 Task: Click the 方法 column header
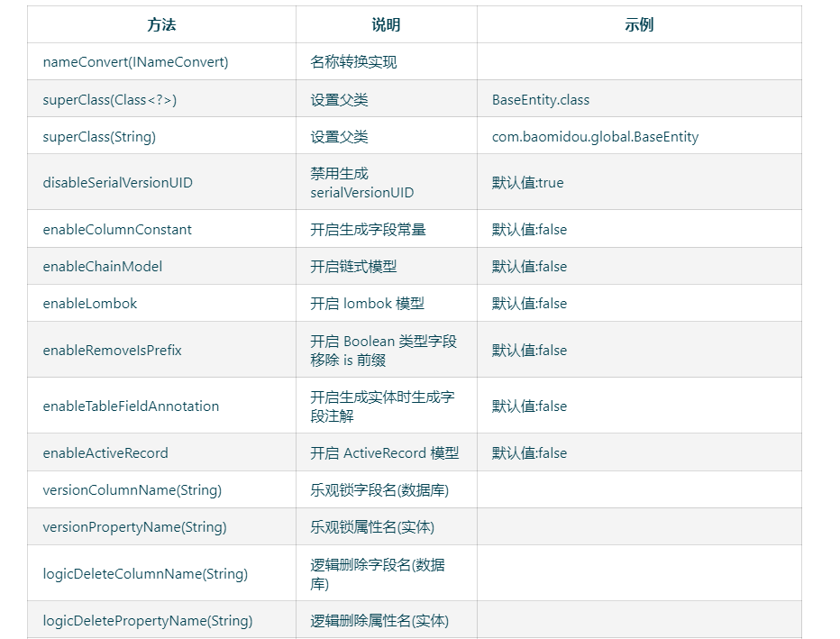pos(161,24)
